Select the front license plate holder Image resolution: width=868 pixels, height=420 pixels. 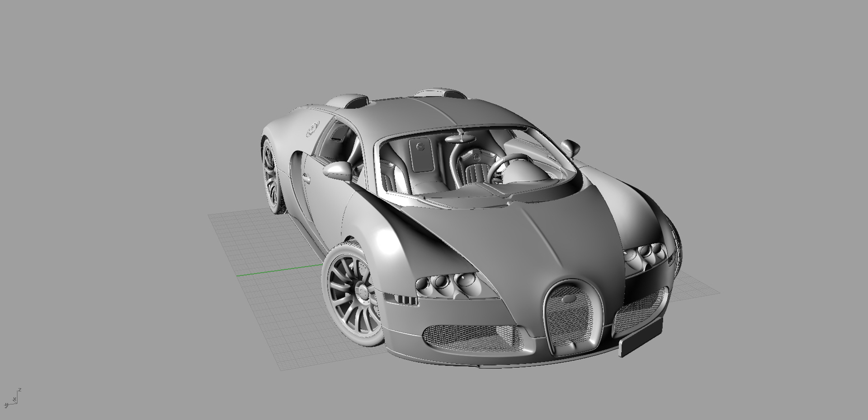click(641, 337)
